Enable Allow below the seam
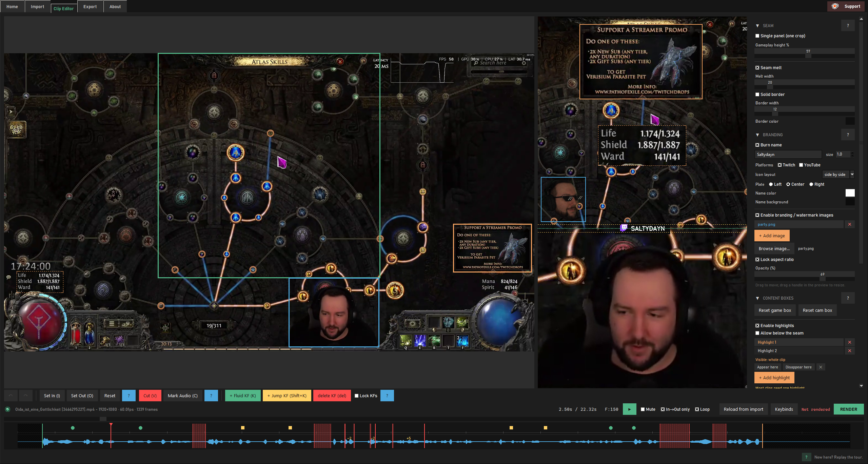868x464 pixels. pos(757,333)
